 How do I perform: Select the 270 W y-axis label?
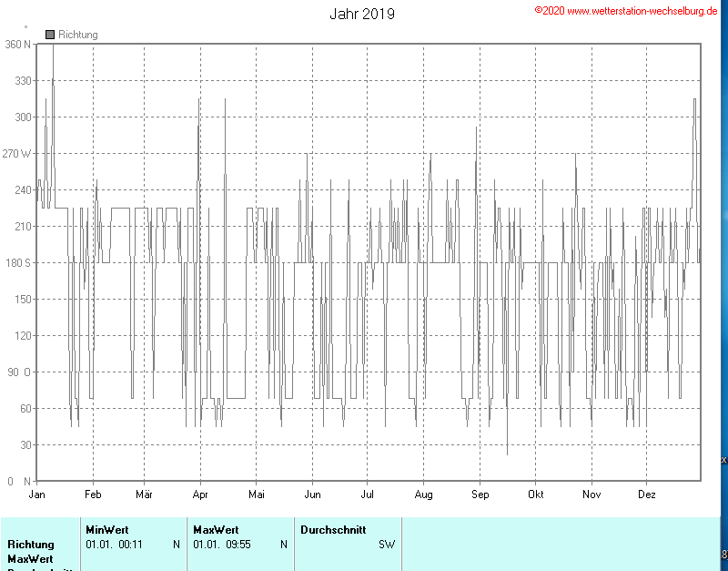(x=16, y=154)
